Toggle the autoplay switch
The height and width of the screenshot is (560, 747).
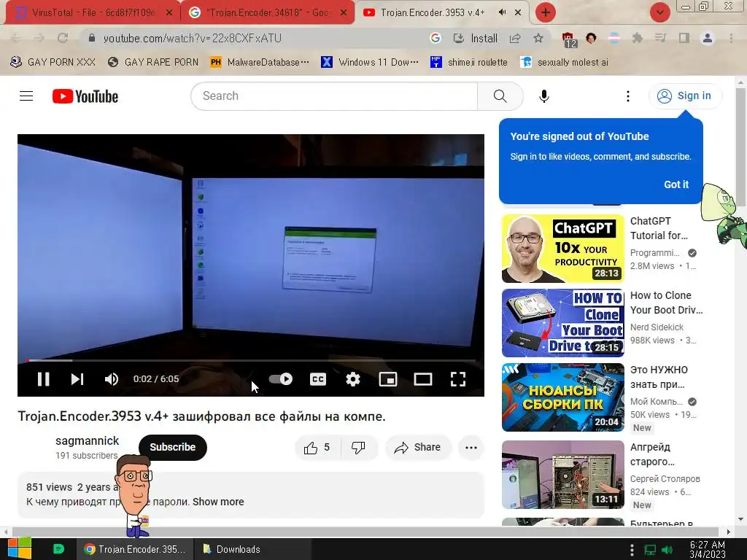(x=281, y=379)
